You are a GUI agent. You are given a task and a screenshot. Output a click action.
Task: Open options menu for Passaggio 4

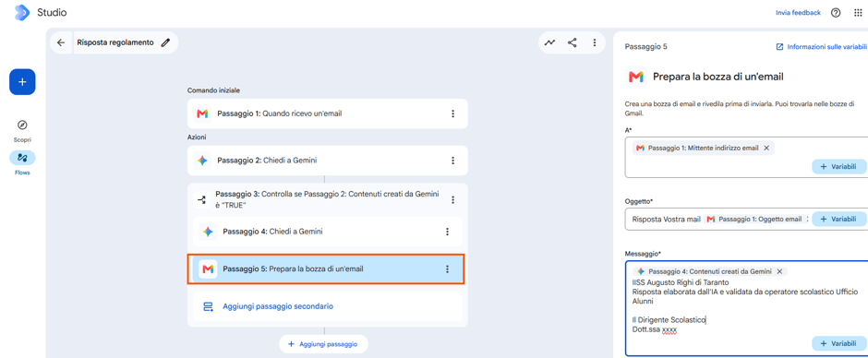[447, 232]
